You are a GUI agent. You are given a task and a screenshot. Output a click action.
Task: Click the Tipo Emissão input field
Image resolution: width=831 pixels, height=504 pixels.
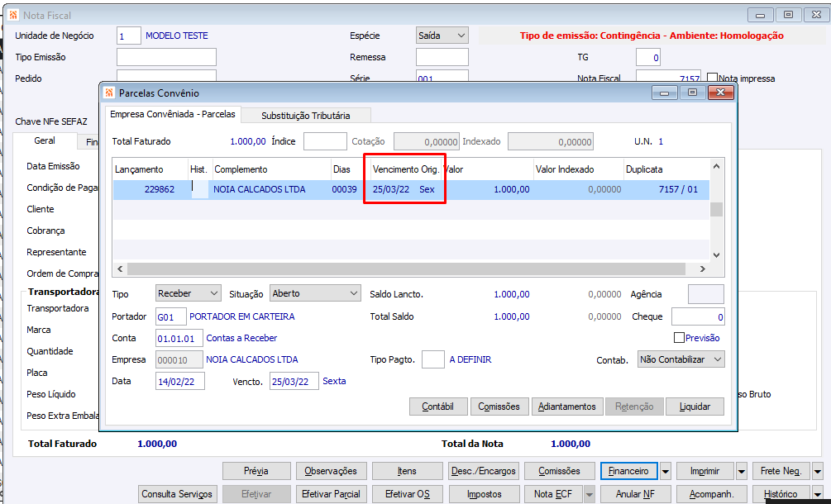(x=166, y=57)
